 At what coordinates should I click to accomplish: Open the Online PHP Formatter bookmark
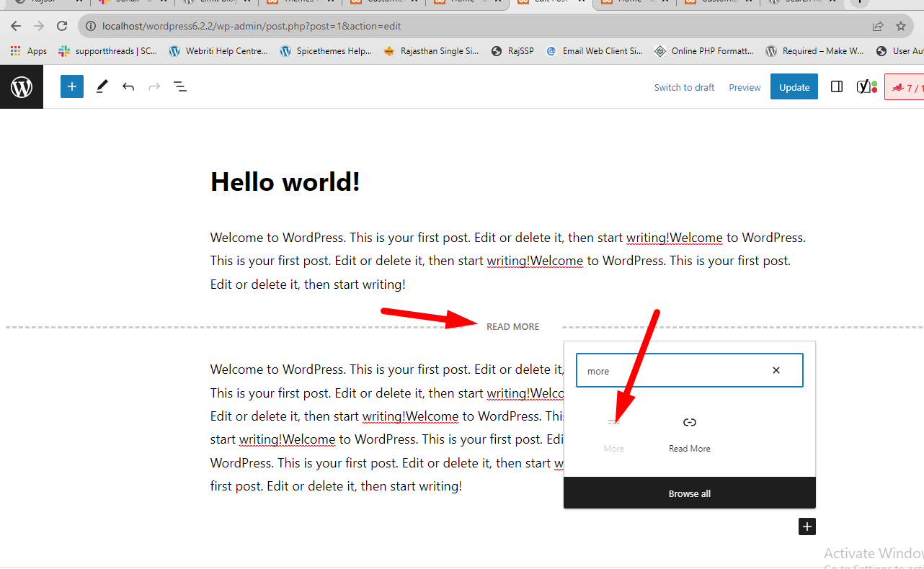pos(704,51)
